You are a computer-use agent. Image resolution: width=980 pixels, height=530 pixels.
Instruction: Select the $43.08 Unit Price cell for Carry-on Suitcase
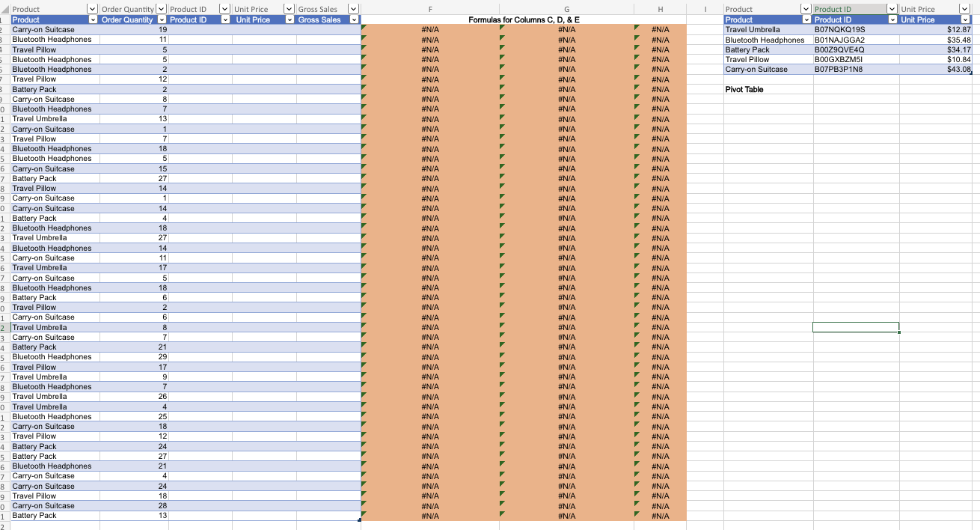pyautogui.click(x=958, y=69)
